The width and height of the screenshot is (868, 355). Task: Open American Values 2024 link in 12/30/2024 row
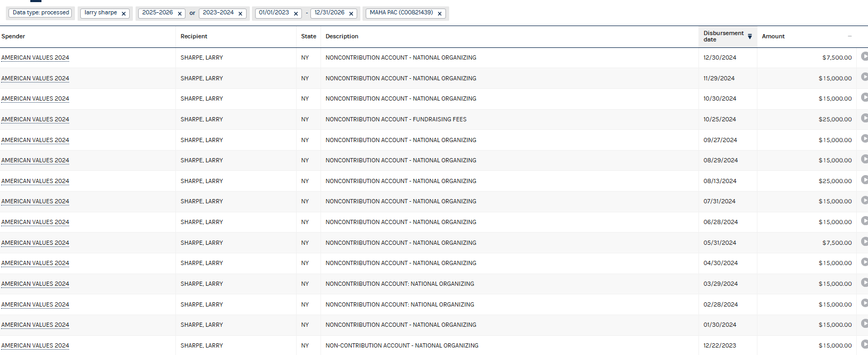[35, 57]
